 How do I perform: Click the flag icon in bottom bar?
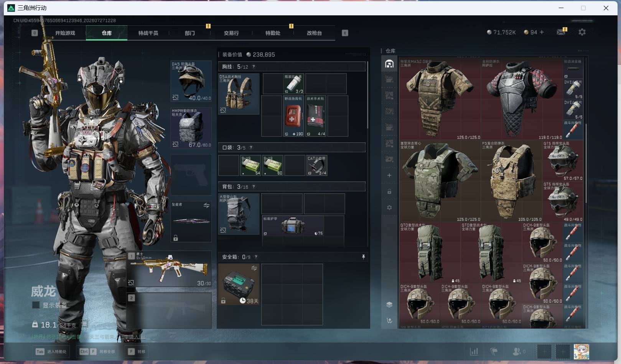[x=494, y=351]
